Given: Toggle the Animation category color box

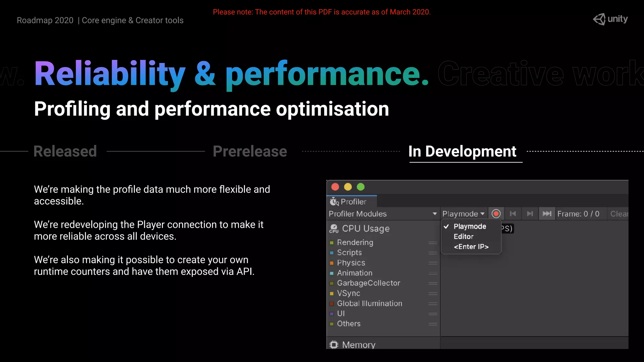Looking at the screenshot, I should (331, 273).
